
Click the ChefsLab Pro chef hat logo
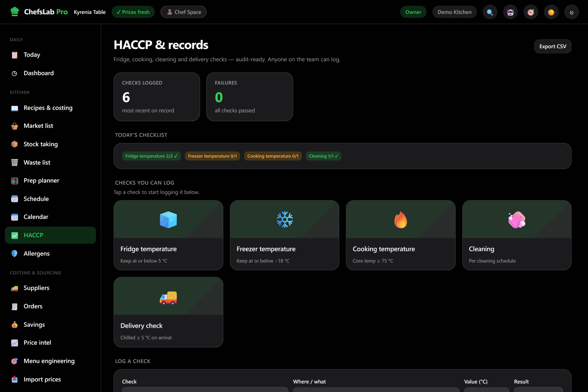tap(15, 12)
